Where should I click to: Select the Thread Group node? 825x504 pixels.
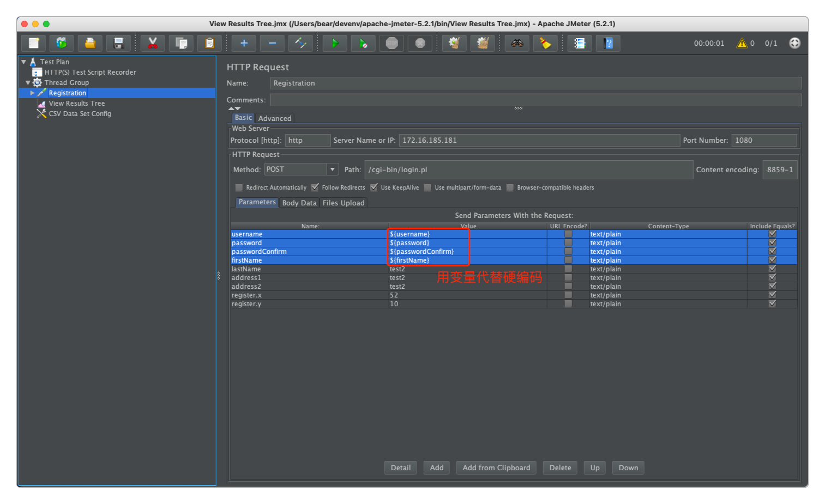click(67, 82)
